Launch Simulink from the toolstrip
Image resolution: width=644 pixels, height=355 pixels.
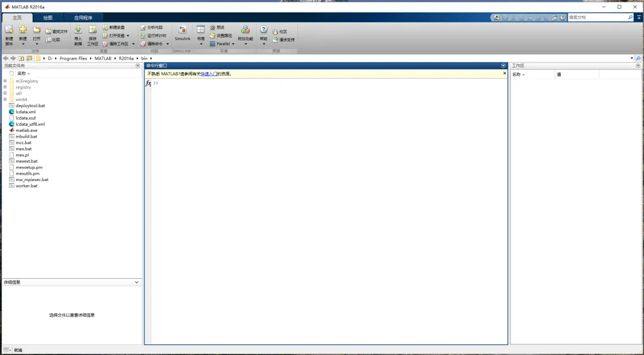182,33
